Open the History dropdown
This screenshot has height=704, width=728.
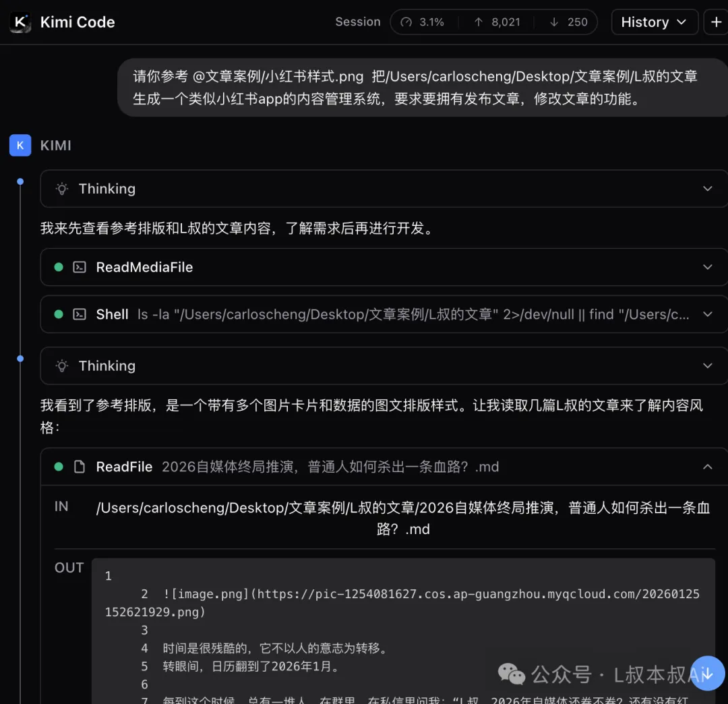click(654, 22)
